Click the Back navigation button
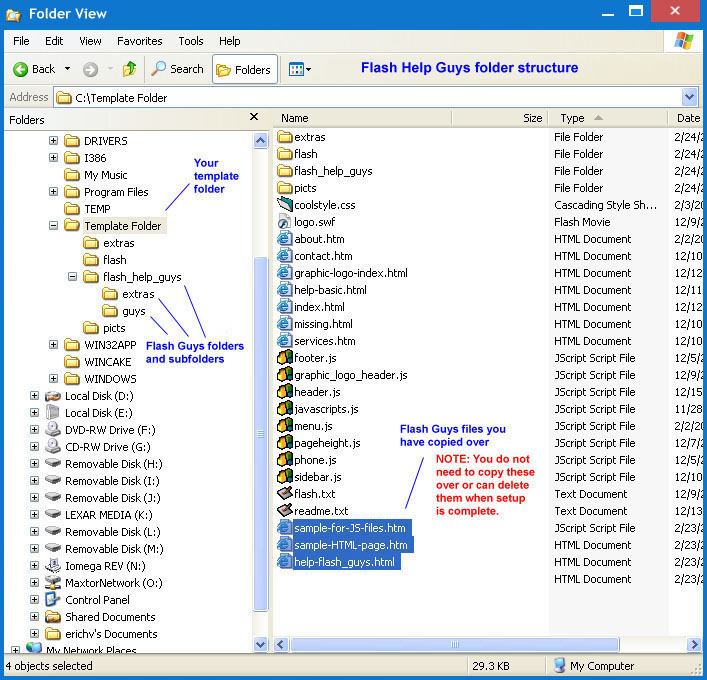The width and height of the screenshot is (707, 680). (34, 69)
